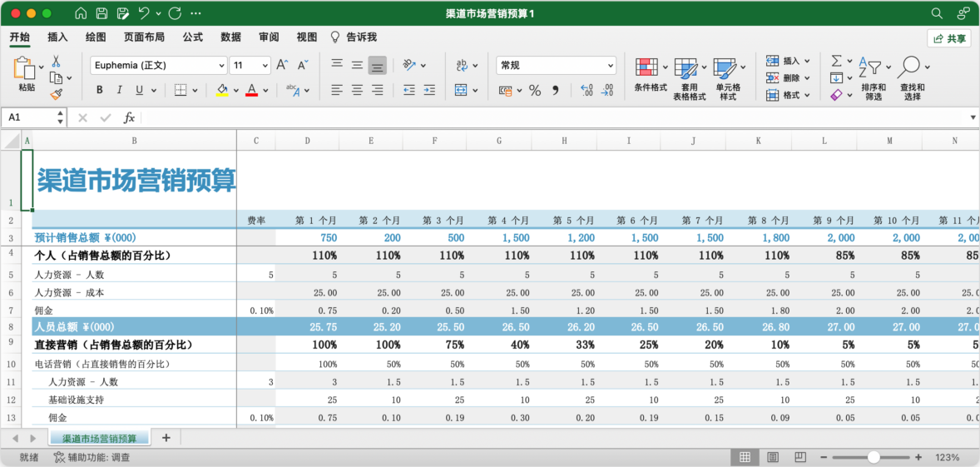Toggle middle vertical alignment button
This screenshot has height=467, width=980.
point(357,65)
